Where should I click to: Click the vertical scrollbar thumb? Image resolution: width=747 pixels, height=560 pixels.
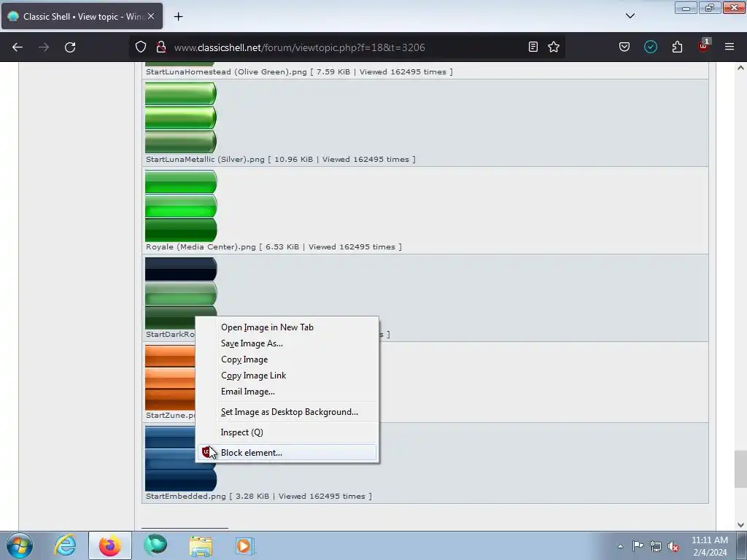pyautogui.click(x=740, y=469)
